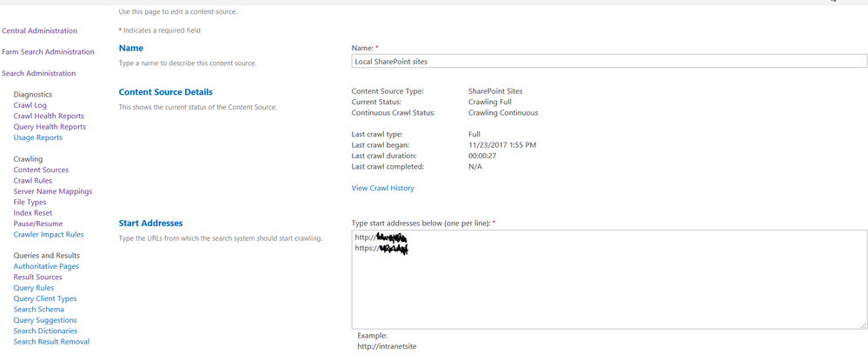
Task: Grab the start addresses textarea resize handle
Action: (863, 325)
